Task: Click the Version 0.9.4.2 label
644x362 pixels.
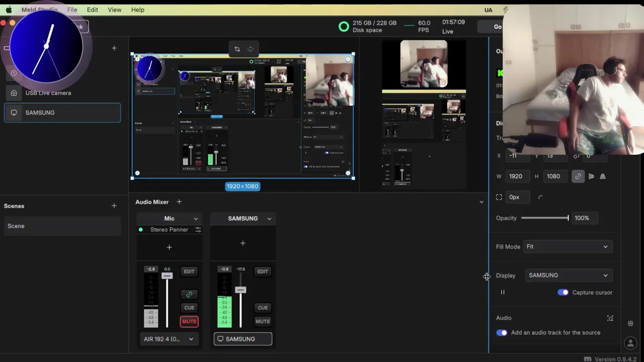Action: pos(615,359)
